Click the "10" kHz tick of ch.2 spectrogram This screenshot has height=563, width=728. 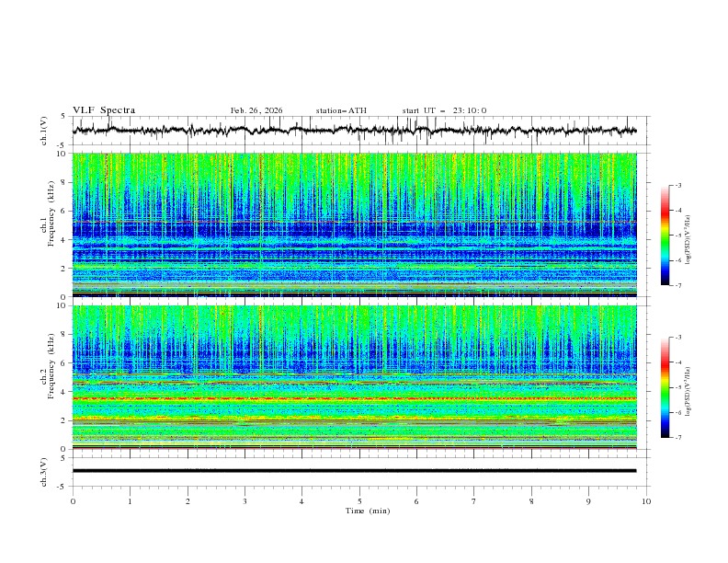coord(61,305)
